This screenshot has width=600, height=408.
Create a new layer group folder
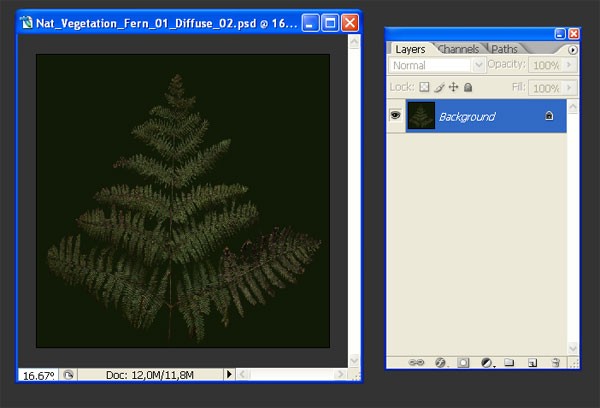pos(509,362)
